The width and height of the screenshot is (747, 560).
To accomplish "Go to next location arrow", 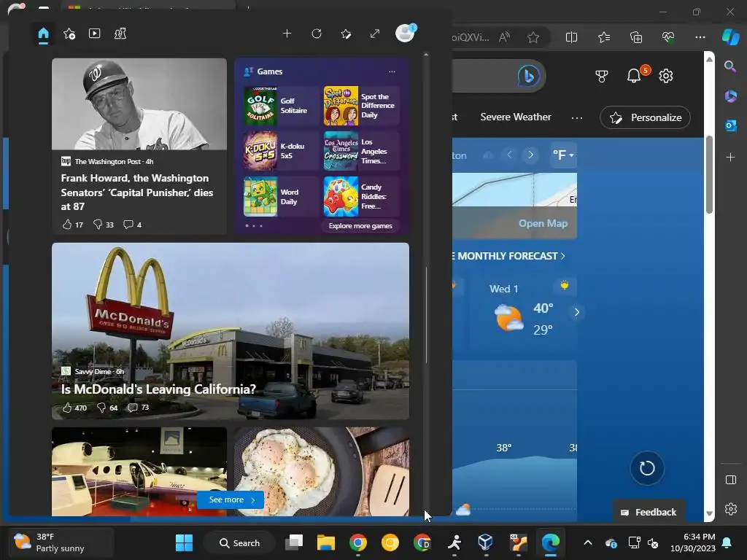I will click(530, 155).
